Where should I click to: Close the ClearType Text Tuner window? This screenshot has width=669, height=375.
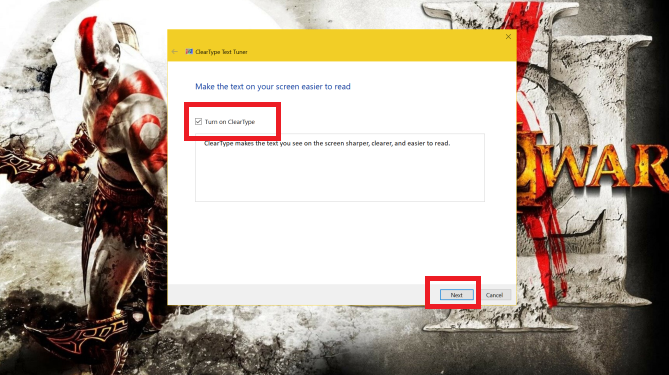pos(508,37)
